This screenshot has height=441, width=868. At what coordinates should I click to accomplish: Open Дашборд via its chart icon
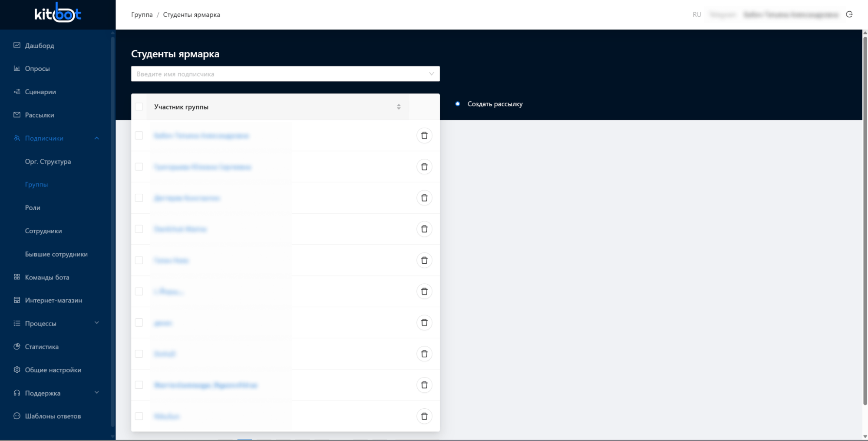17,45
